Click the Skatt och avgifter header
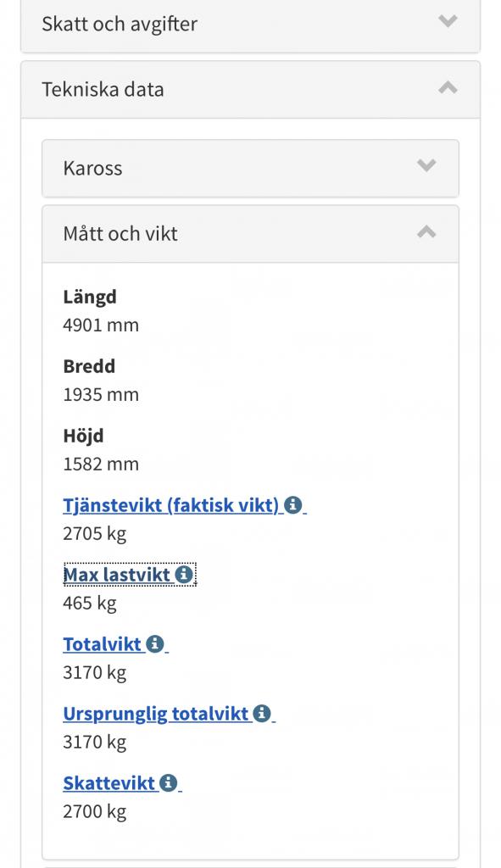 tap(251, 24)
